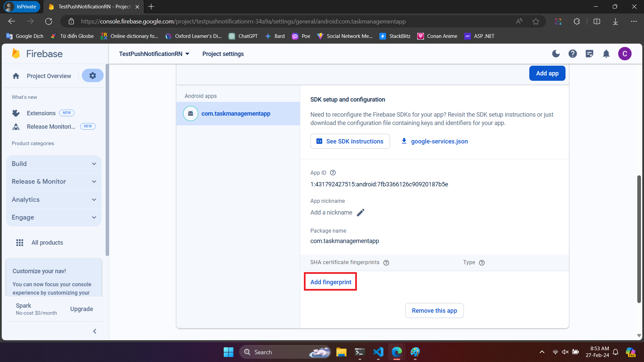
Task: Click the taskbar Search box
Action: (x=285, y=352)
